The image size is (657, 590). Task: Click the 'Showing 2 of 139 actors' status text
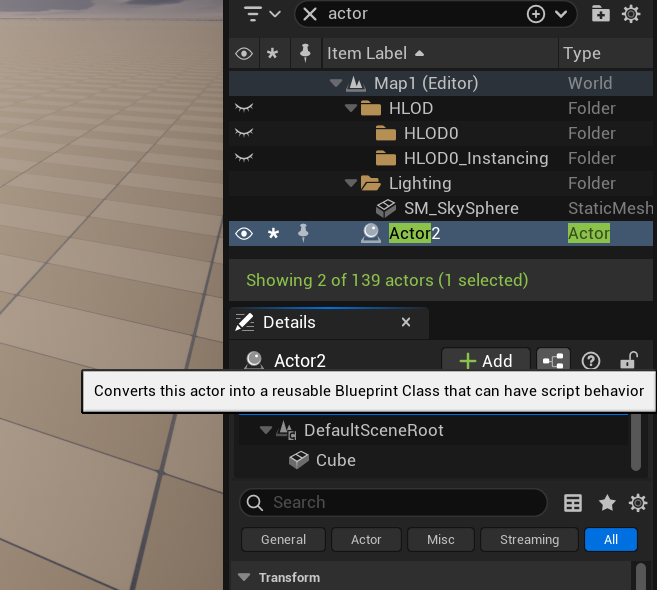(x=387, y=280)
